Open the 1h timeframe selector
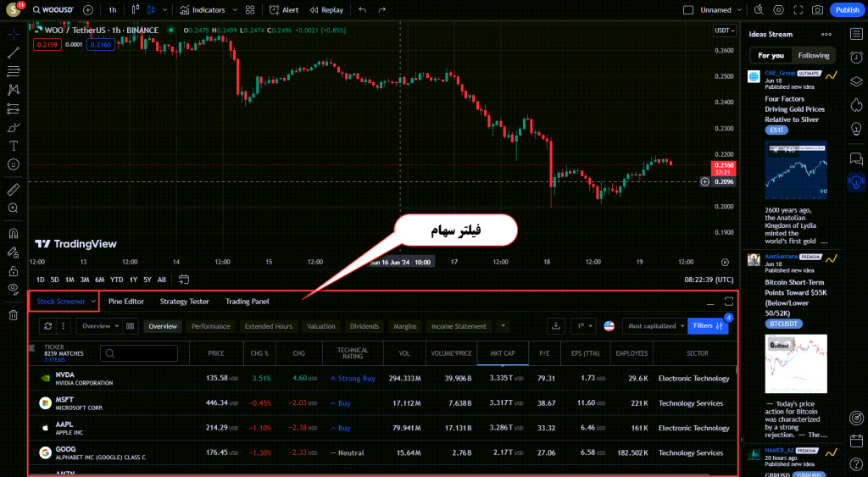Image resolution: width=868 pixels, height=477 pixels. [113, 10]
